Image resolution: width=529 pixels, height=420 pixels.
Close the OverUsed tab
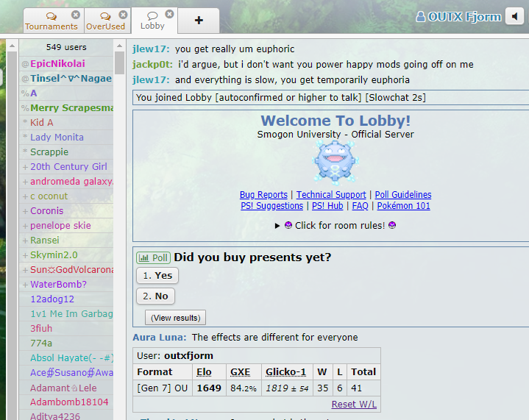pyautogui.click(x=123, y=15)
